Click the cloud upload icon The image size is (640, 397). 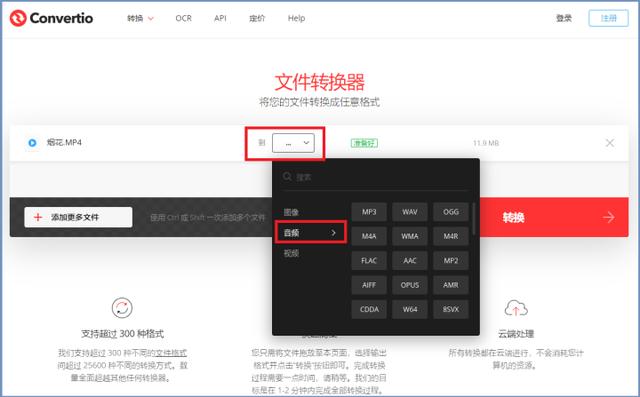[516, 308]
